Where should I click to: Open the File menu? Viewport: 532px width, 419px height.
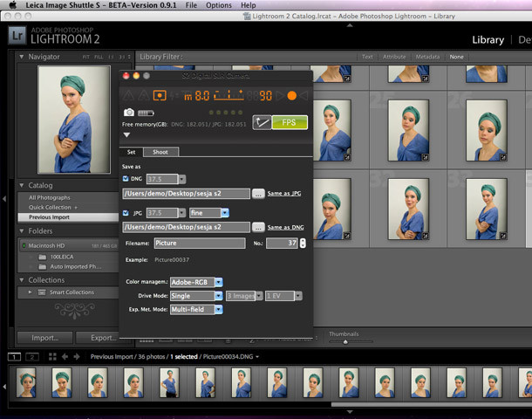click(191, 5)
